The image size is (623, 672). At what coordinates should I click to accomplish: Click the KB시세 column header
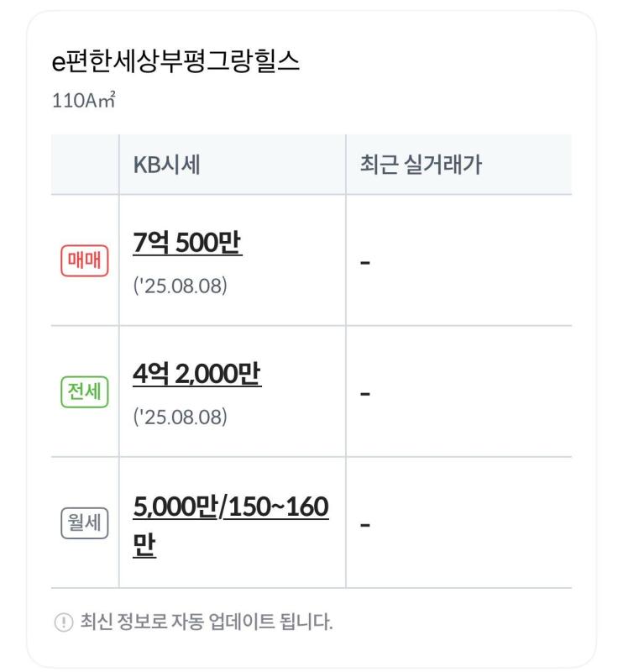[167, 165]
